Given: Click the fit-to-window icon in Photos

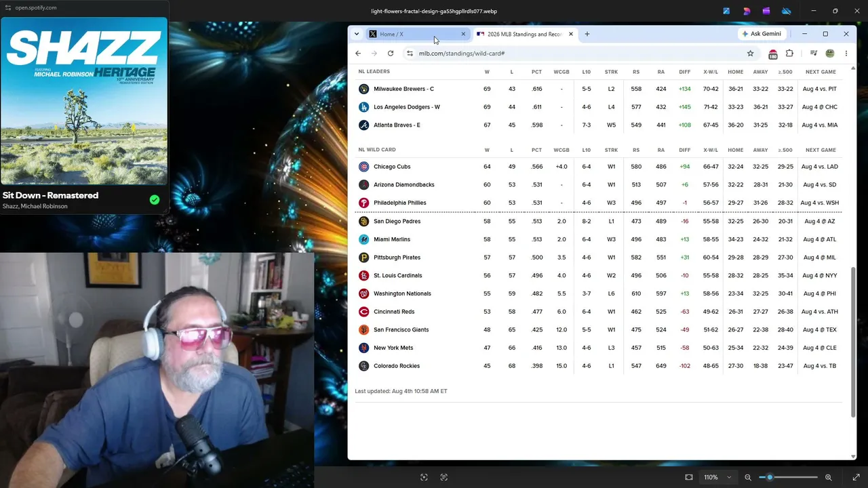Looking at the screenshot, I should click(x=689, y=477).
